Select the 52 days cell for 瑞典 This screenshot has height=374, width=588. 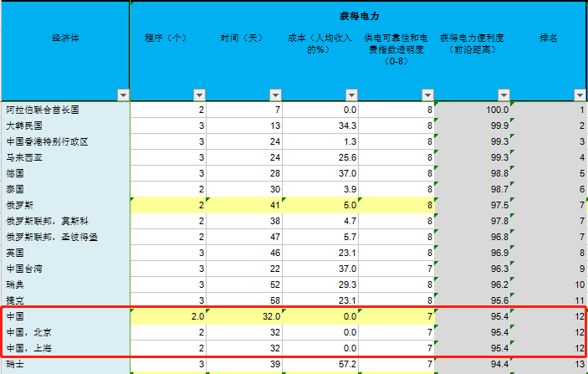(x=244, y=284)
